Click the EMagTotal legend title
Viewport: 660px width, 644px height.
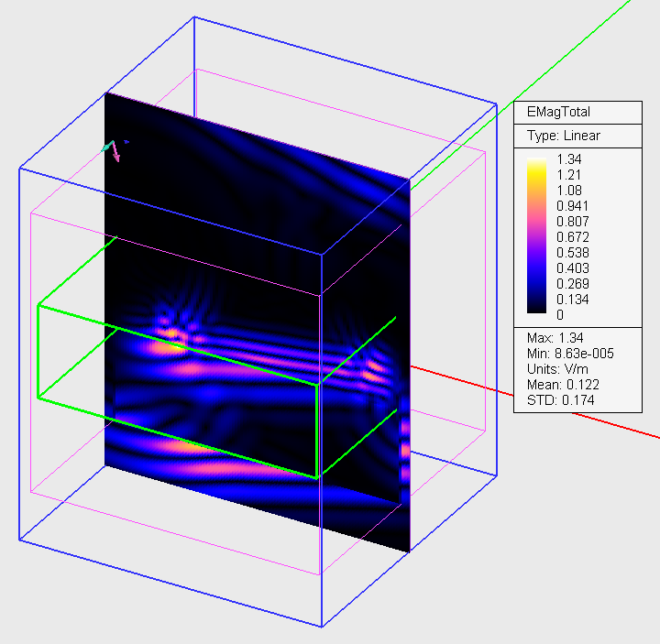click(x=558, y=112)
